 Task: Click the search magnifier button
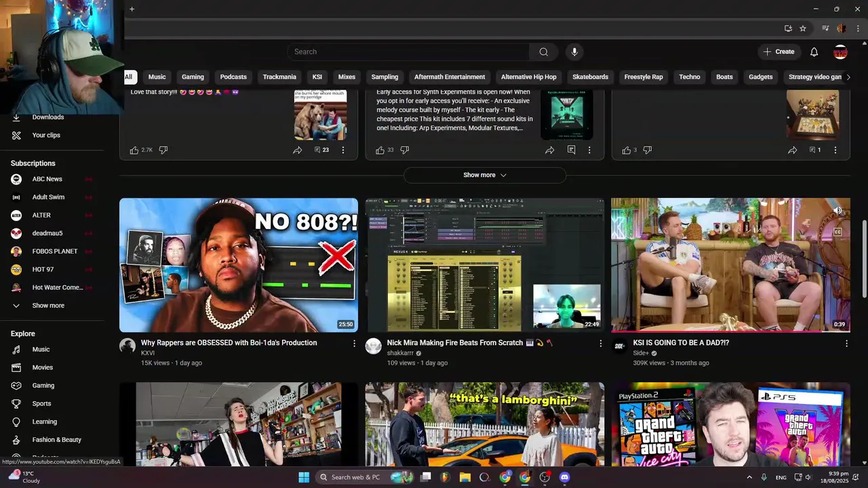tap(543, 52)
